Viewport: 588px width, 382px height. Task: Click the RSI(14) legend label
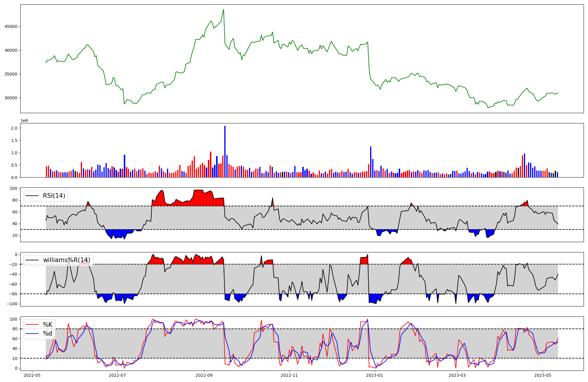pos(54,196)
